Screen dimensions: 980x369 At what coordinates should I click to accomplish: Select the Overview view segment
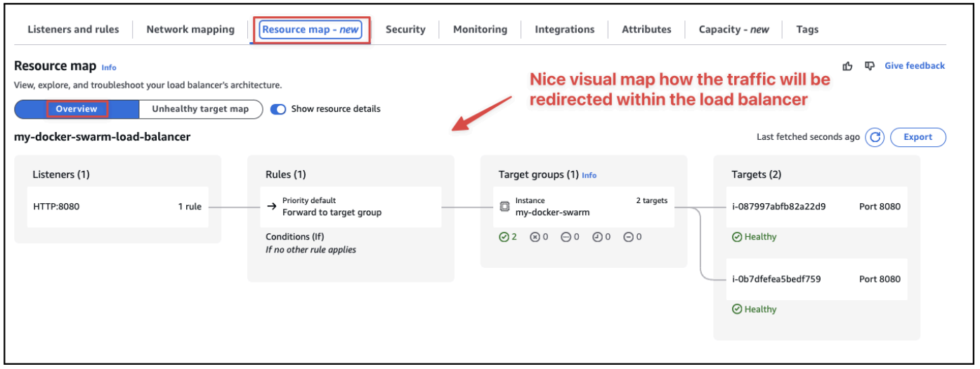coord(77,109)
